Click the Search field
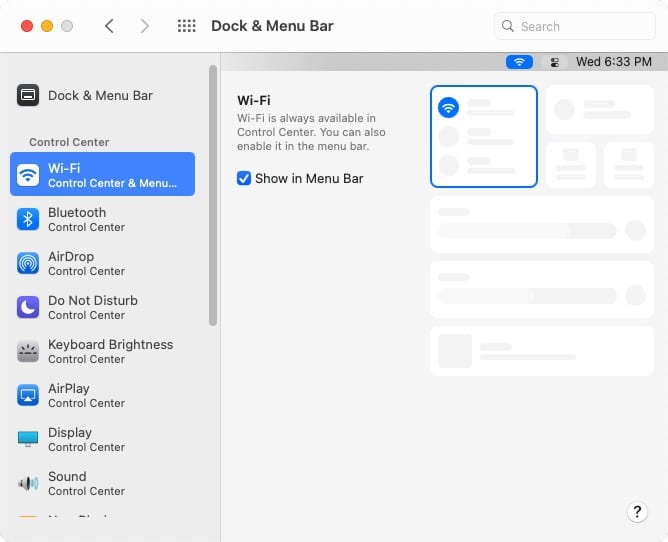 tap(574, 26)
